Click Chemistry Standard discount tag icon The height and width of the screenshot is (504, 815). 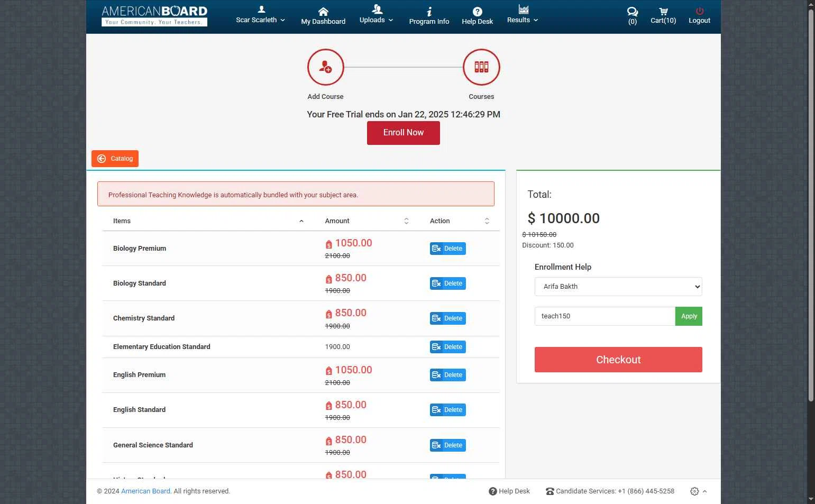328,314
